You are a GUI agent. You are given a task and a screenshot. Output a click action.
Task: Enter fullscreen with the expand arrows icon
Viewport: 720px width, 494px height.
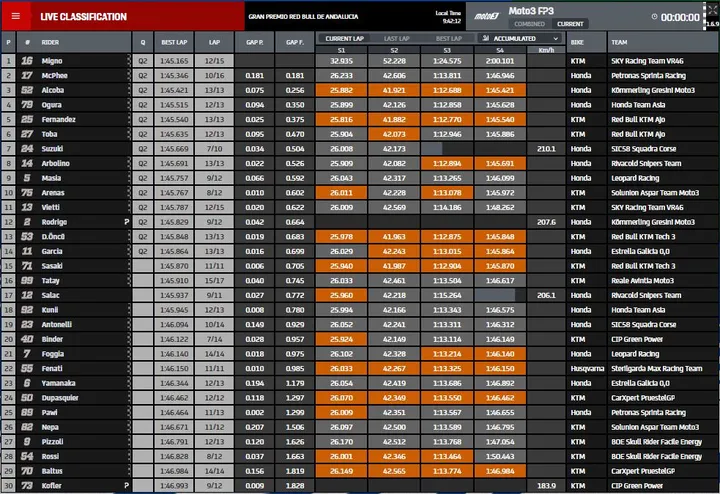coord(712,10)
